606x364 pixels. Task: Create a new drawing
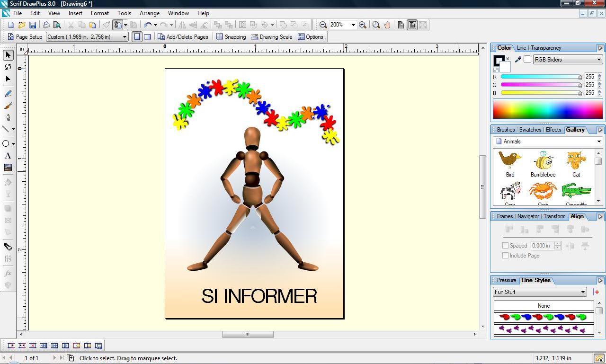coord(11,25)
